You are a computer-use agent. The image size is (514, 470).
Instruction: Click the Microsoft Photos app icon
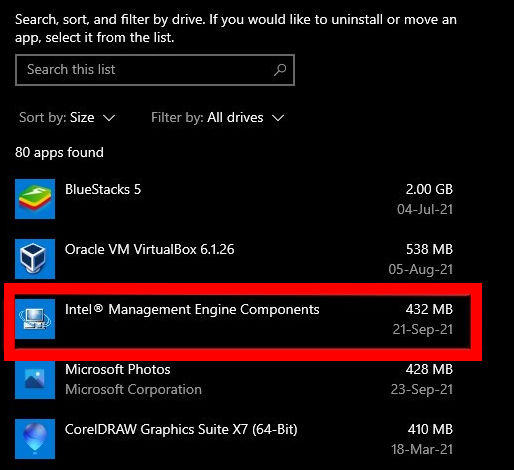pos(35,379)
